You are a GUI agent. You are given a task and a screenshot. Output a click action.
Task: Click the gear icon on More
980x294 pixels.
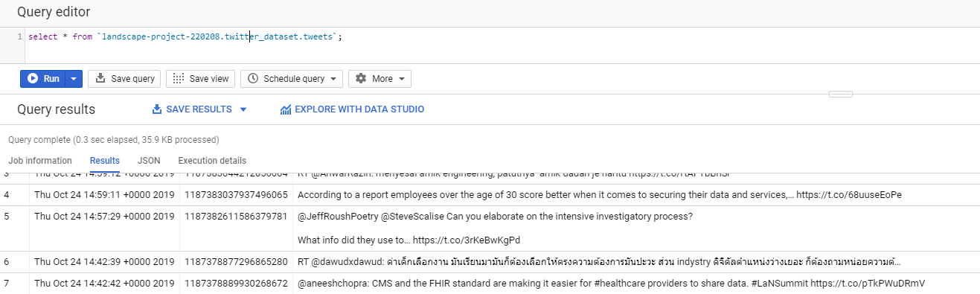tap(361, 78)
